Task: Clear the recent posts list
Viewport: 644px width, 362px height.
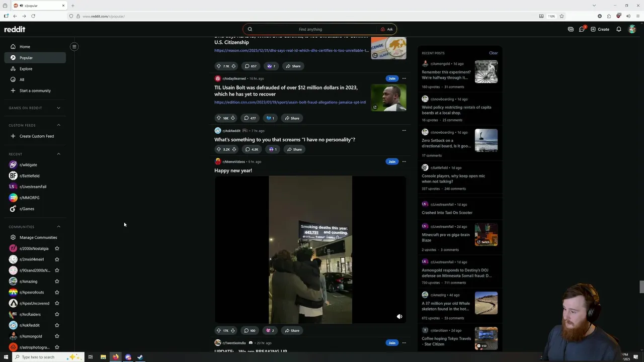Action: tap(493, 53)
